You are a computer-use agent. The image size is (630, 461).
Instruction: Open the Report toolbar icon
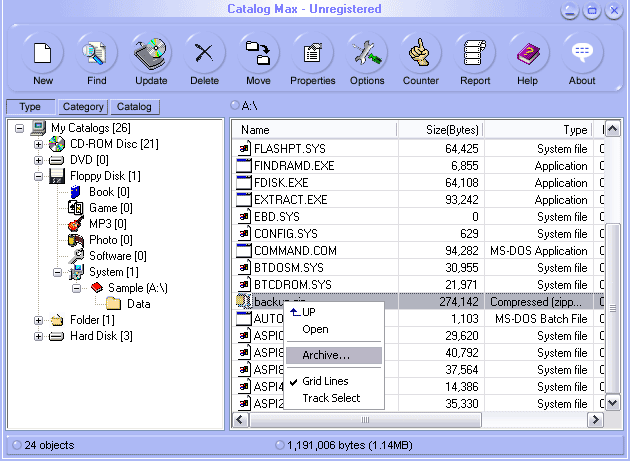474,54
